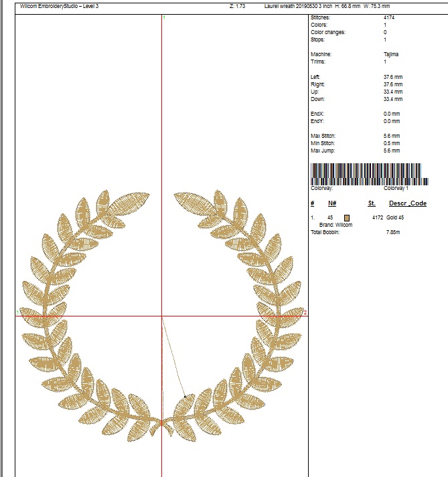Click the N# column header
448x477 pixels.
[331, 203]
